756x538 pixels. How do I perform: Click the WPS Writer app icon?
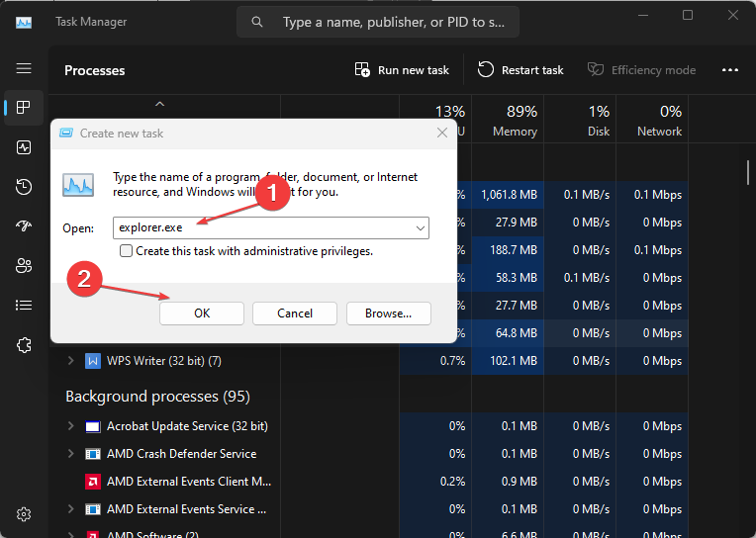(x=93, y=361)
